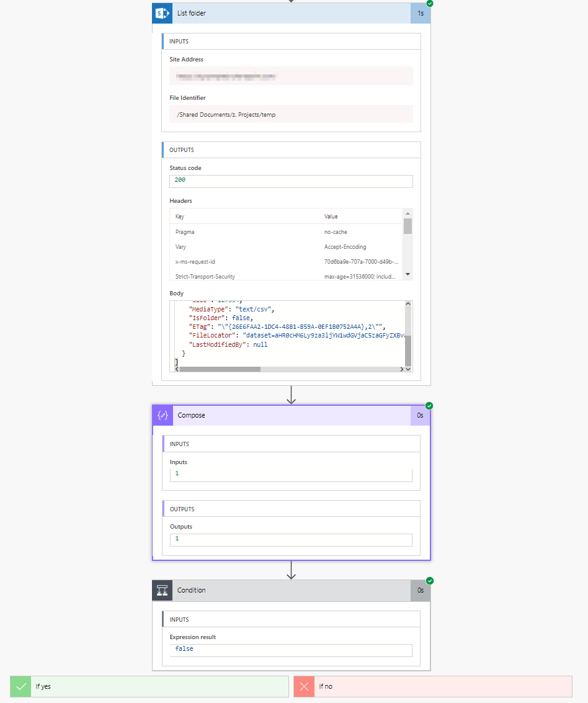Click the FileLocator line in Body

point(296,335)
